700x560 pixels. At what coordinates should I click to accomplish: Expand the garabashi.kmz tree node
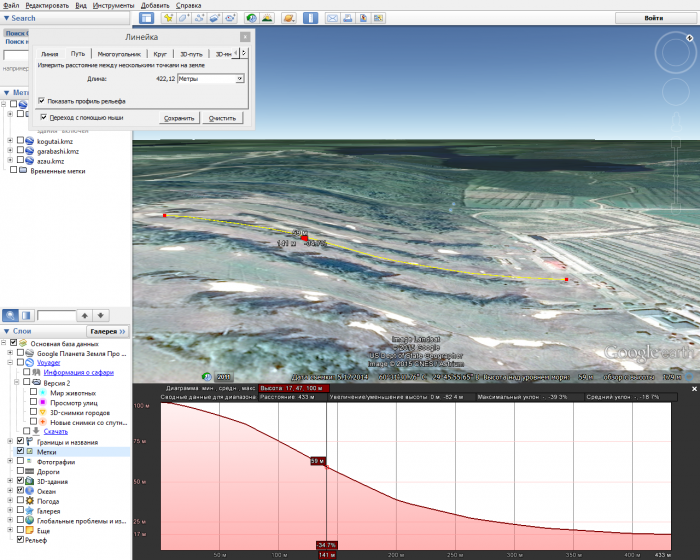point(10,150)
